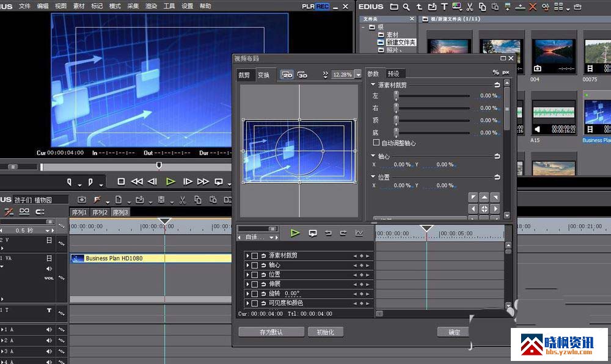Toggle the 2 V track video mute icon
The image size is (611, 364).
point(49,241)
